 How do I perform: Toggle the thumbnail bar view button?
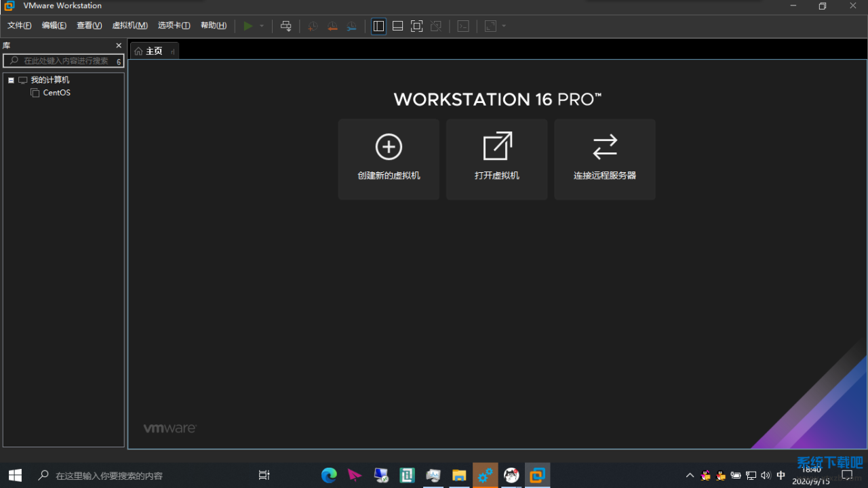point(398,26)
